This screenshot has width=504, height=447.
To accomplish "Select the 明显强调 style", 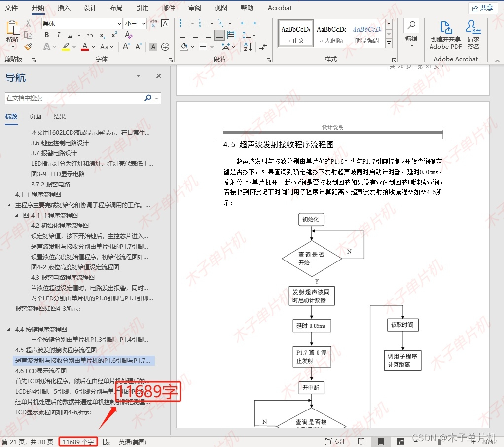I will (367, 34).
